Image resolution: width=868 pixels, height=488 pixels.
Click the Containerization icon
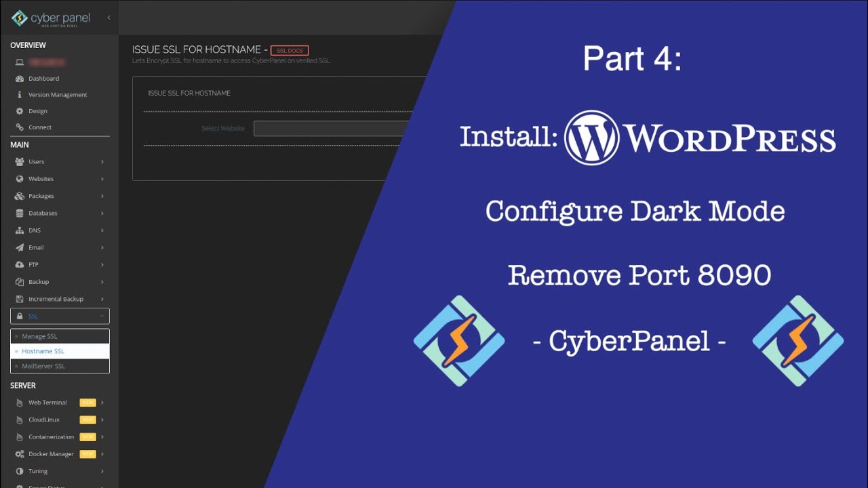[20, 437]
